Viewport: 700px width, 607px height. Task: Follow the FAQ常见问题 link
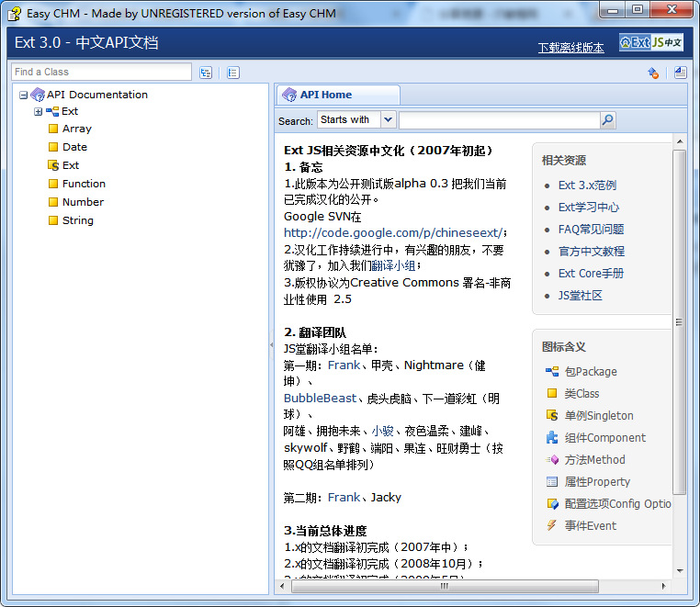tap(591, 229)
